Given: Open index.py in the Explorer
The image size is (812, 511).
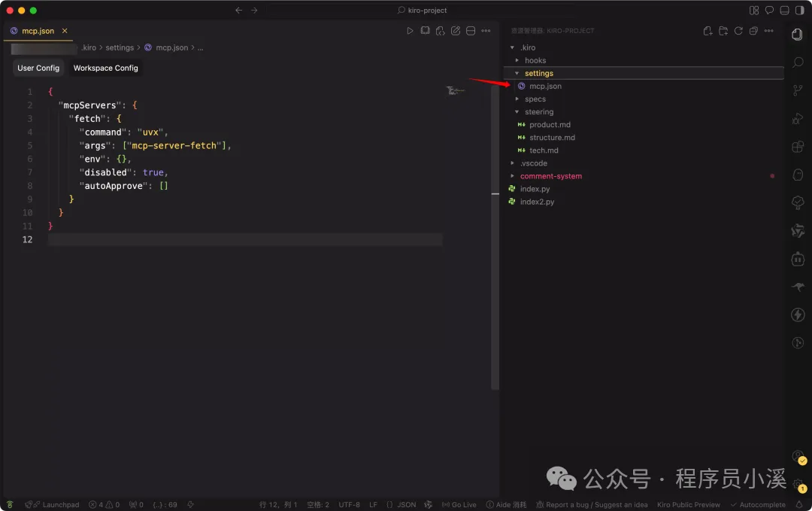Looking at the screenshot, I should coord(644,189).
